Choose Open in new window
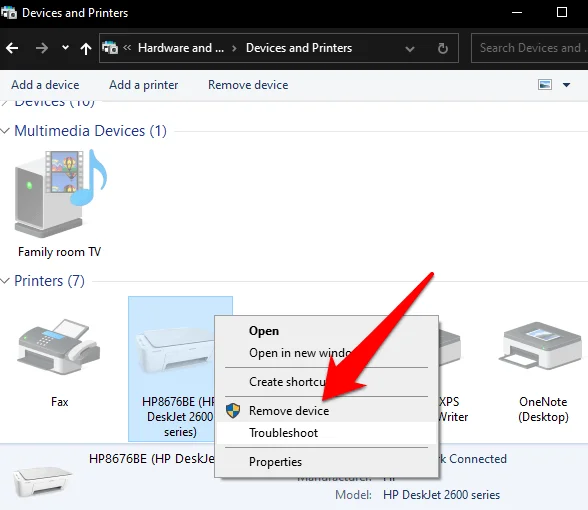This screenshot has height=510, width=588. pyautogui.click(x=326, y=353)
